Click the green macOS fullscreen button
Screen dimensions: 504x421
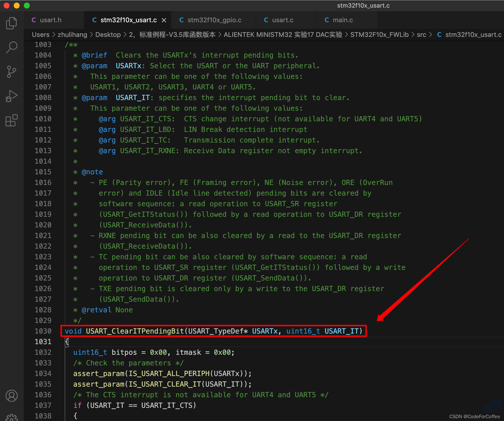[27, 5]
